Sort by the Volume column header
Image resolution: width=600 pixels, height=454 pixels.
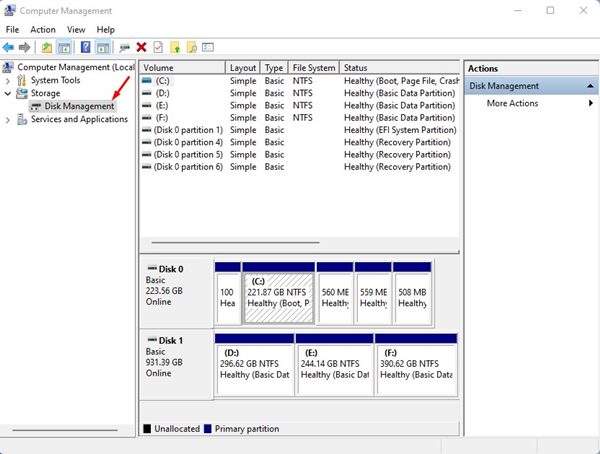click(x=183, y=68)
